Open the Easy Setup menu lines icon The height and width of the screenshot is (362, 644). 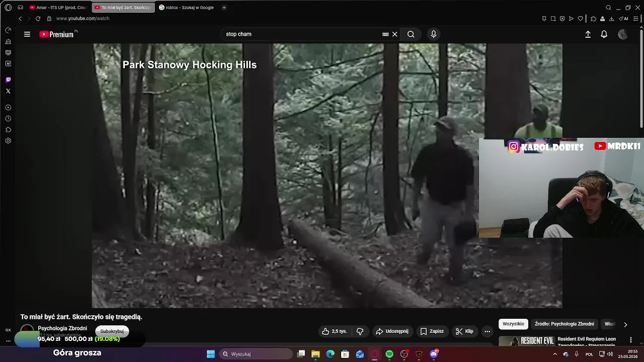coord(636,19)
